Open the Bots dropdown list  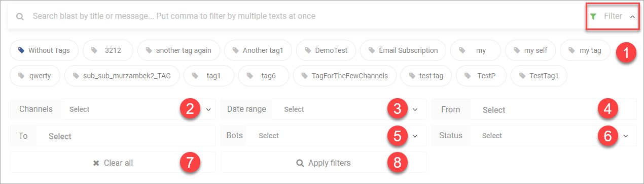click(x=336, y=136)
